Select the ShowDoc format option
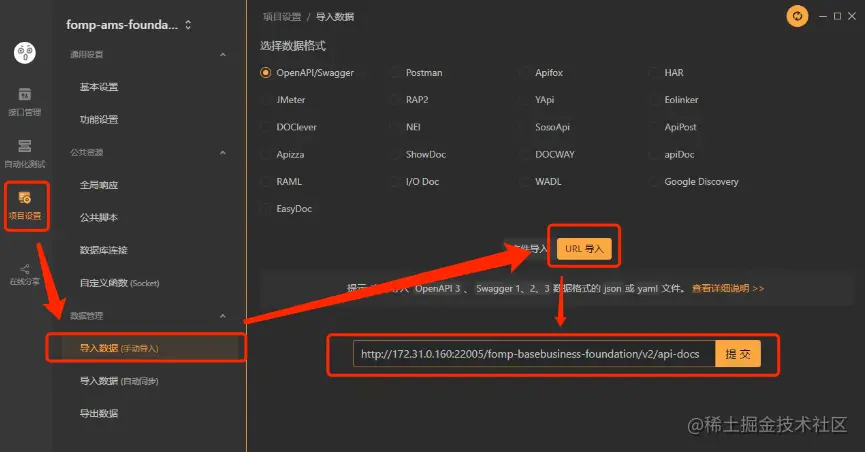 418,155
